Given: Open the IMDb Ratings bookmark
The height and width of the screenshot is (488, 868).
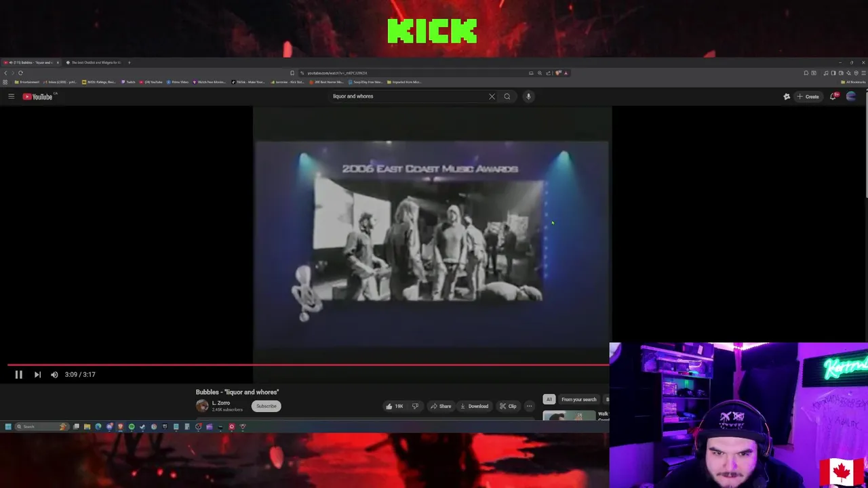Looking at the screenshot, I should coord(99,82).
